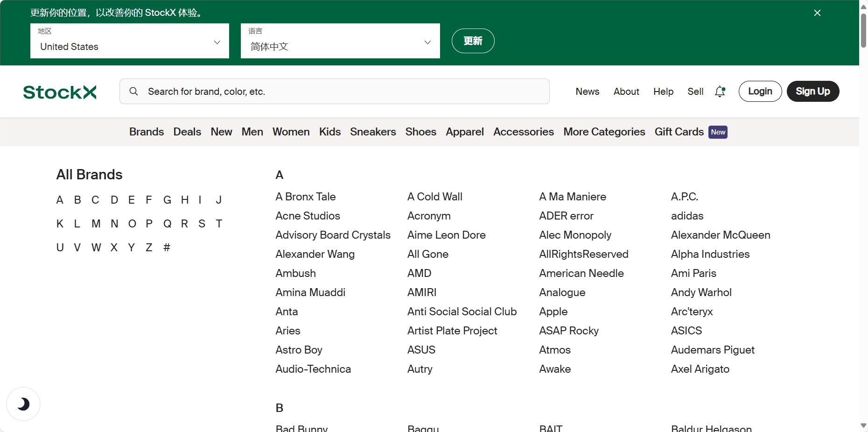Open the adidas brand
Viewport: 868px width, 432px height.
[x=687, y=216]
